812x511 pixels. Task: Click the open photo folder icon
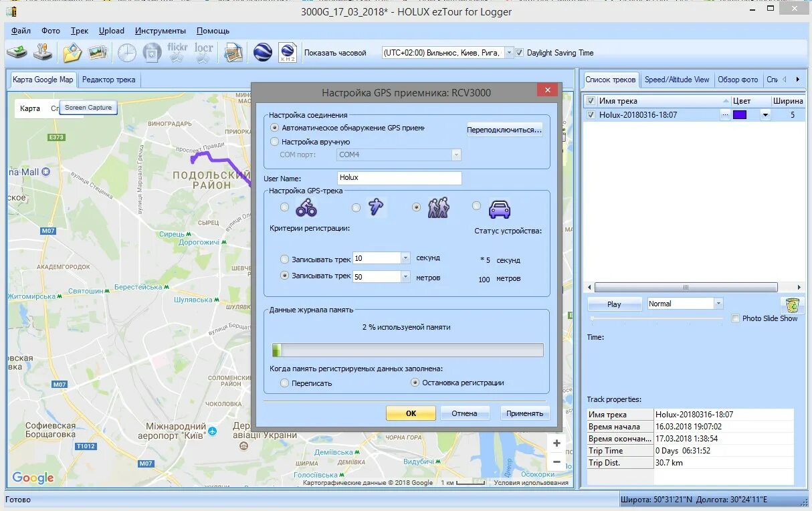(72, 52)
